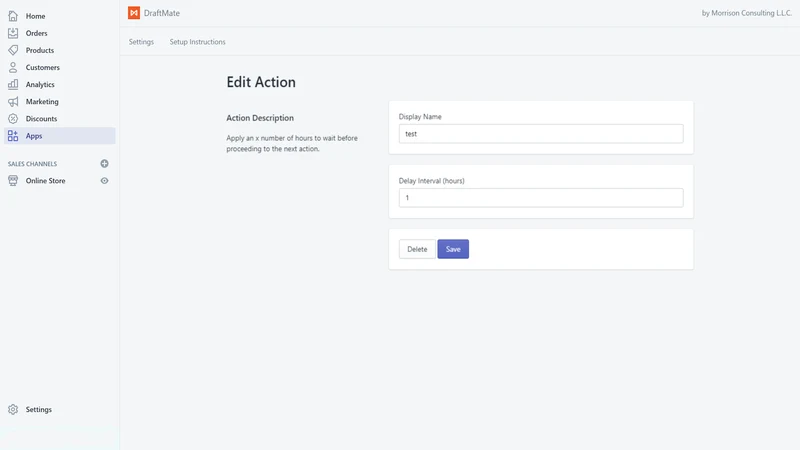This screenshot has width=800, height=450.
Task: Click the Products tag icon
Action: click(13, 50)
